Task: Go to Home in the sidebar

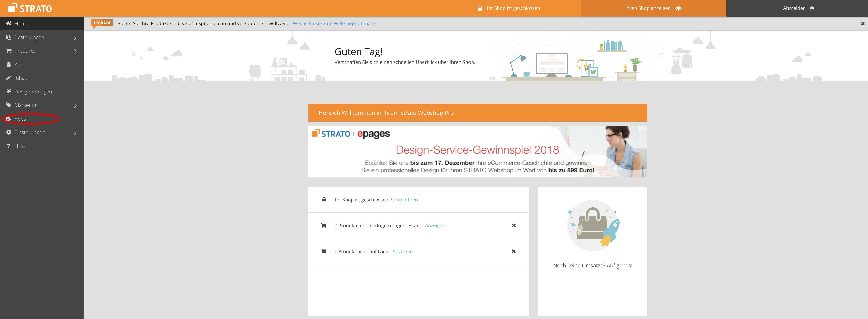Action: pos(42,24)
